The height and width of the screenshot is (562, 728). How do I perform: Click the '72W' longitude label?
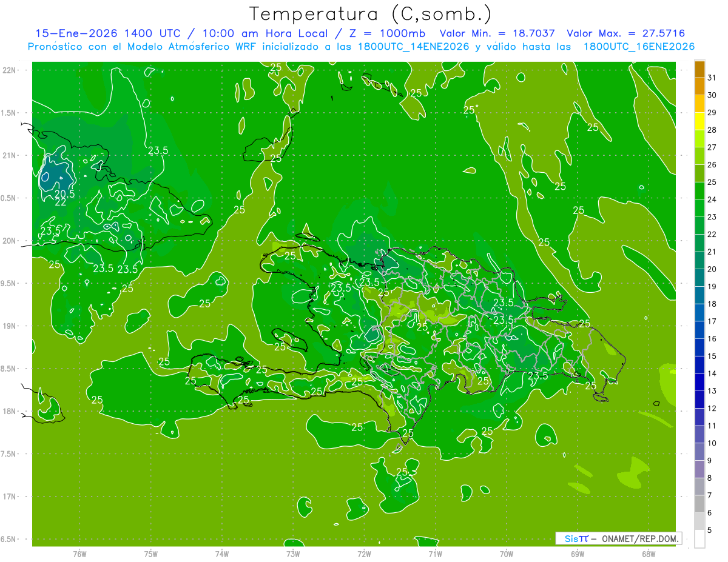coord(364,554)
